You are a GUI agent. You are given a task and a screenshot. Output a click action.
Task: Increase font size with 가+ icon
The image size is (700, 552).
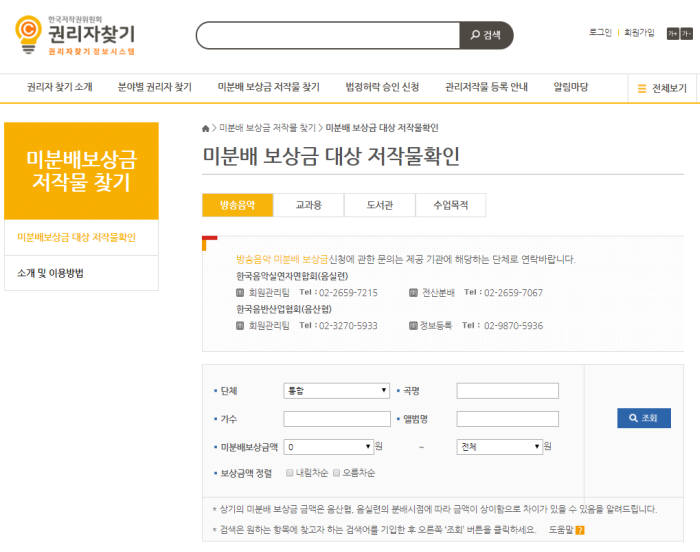click(x=672, y=33)
